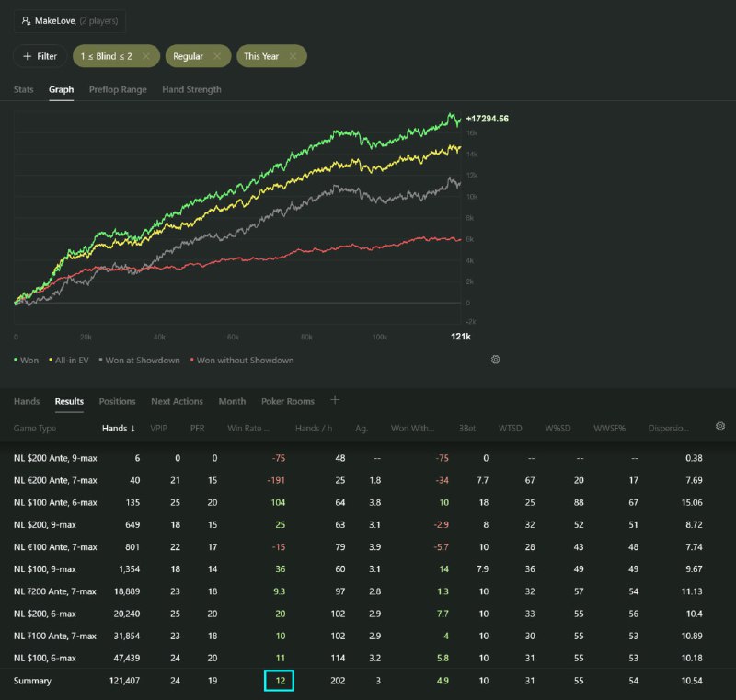Open graph settings gear icon

(x=496, y=360)
